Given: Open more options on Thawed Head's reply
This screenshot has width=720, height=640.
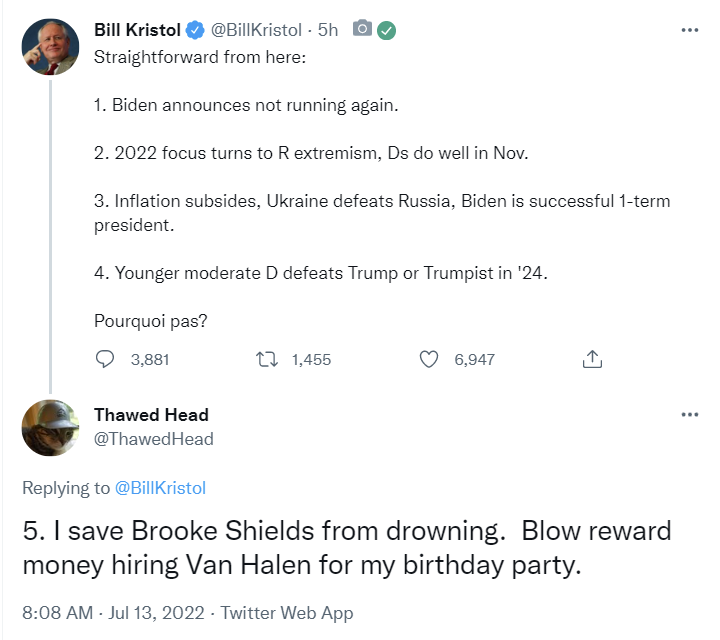Looking at the screenshot, I should [689, 414].
